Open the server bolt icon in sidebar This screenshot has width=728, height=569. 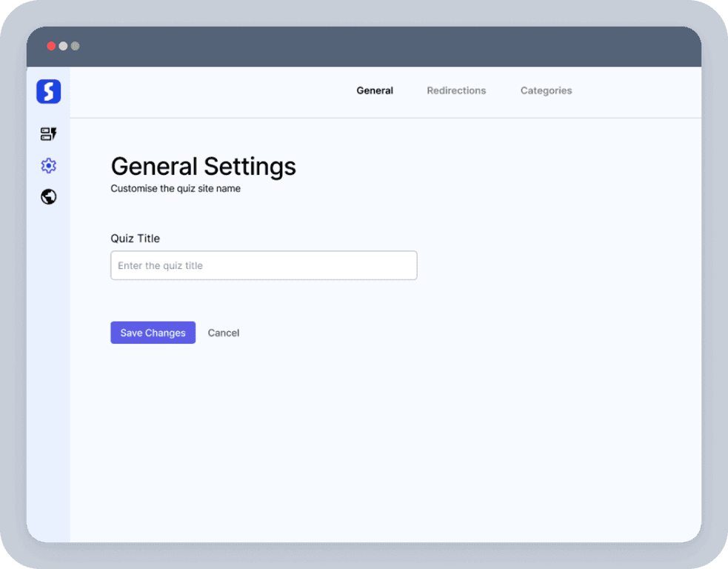48,134
